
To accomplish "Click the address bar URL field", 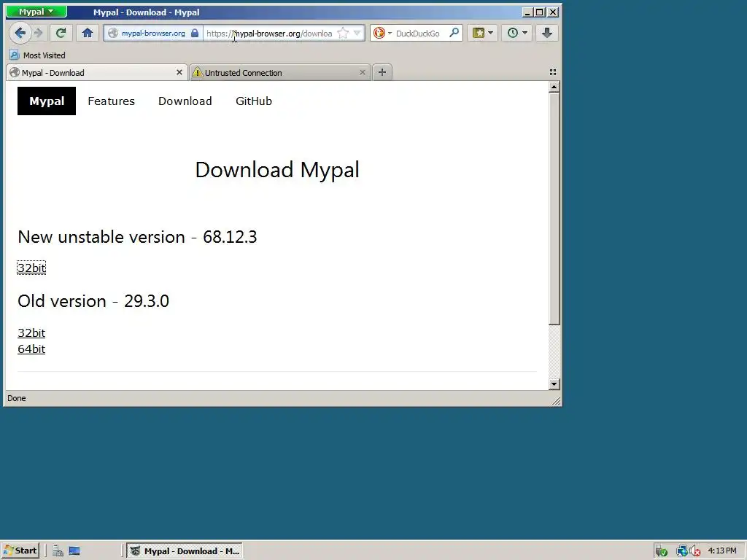I will coord(269,34).
